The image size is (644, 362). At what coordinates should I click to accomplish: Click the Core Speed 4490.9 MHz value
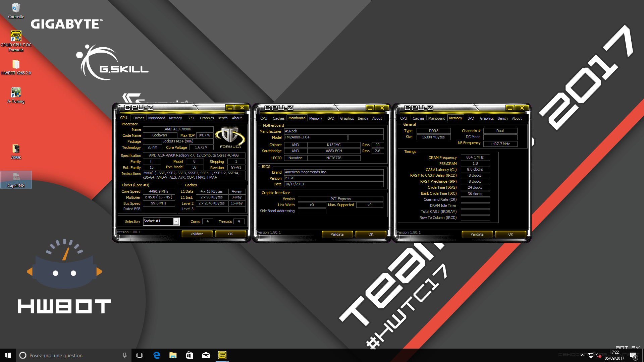(x=159, y=191)
